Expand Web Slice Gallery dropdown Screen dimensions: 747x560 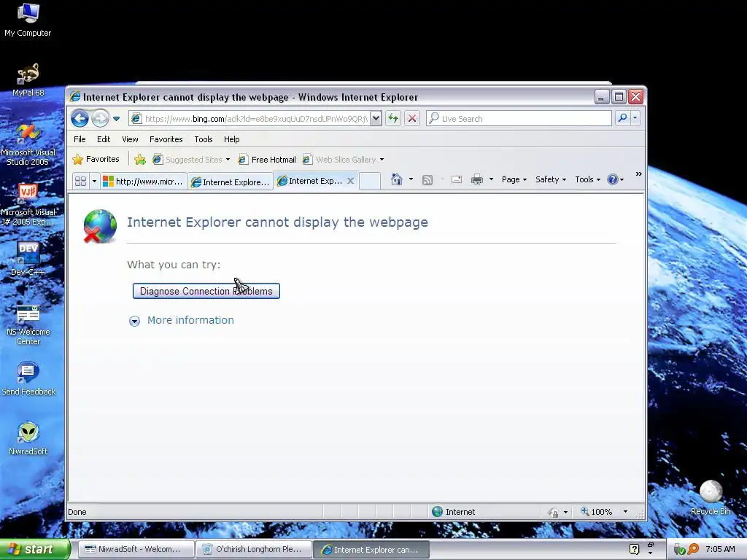point(382,160)
